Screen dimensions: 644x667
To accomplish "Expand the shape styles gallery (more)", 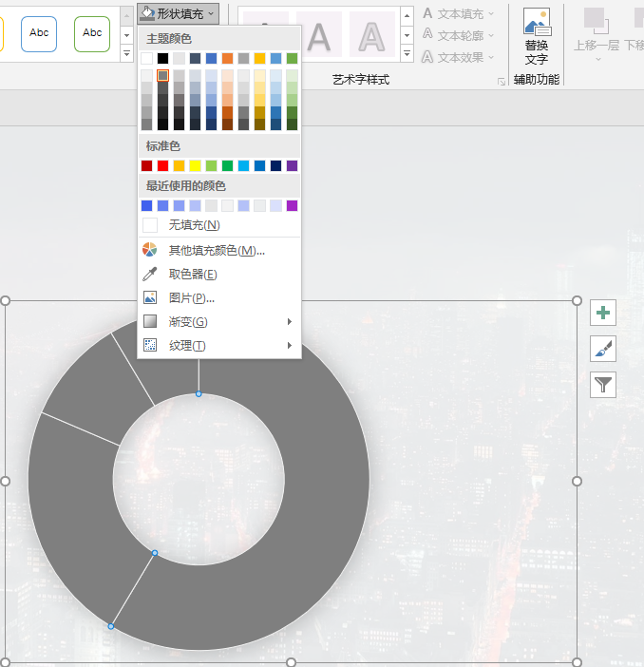I will (x=126, y=53).
